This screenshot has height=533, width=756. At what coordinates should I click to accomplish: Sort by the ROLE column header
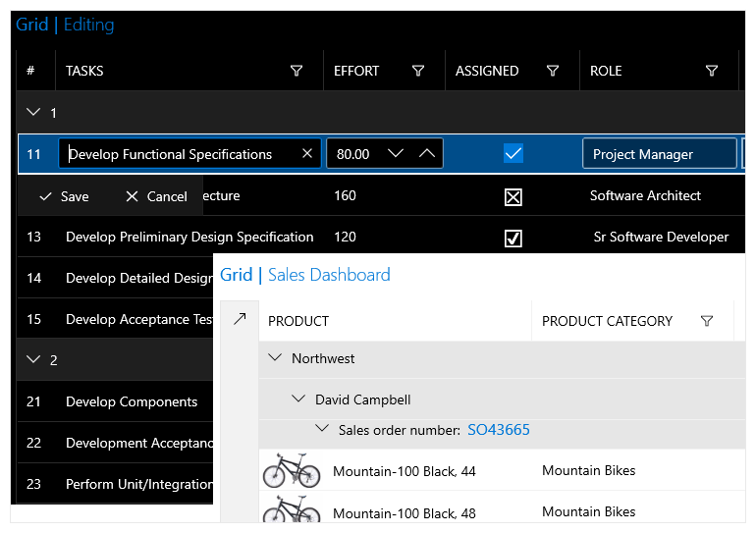coord(606,71)
